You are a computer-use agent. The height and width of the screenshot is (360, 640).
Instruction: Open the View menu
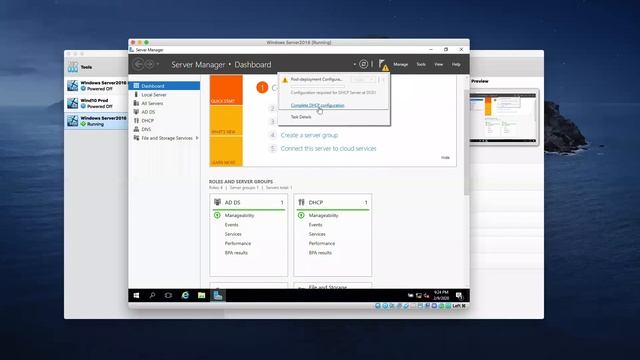[438, 64]
